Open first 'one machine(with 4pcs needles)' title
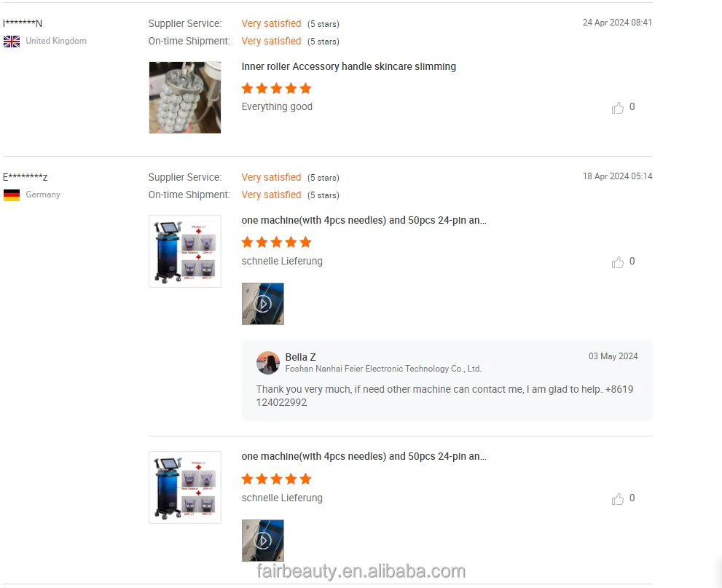This screenshot has height=588, width=722. 364,221
